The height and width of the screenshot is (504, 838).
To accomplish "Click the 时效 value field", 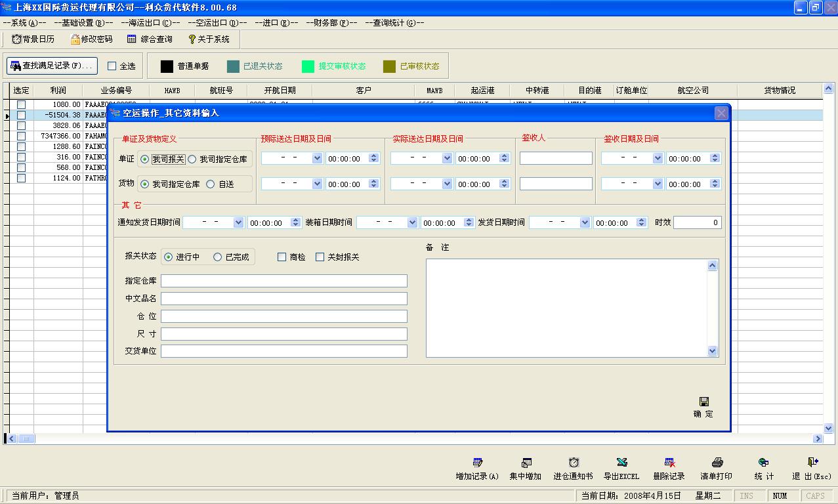I will 697,223.
